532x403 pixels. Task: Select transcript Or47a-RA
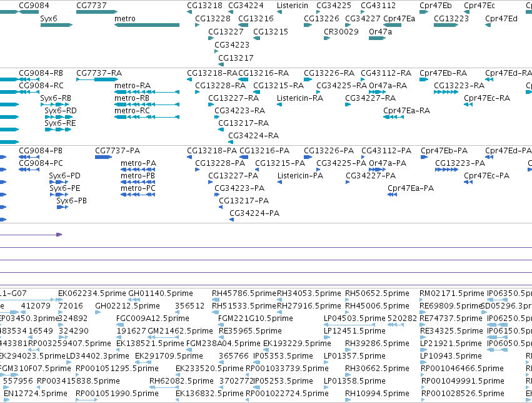tap(378, 92)
